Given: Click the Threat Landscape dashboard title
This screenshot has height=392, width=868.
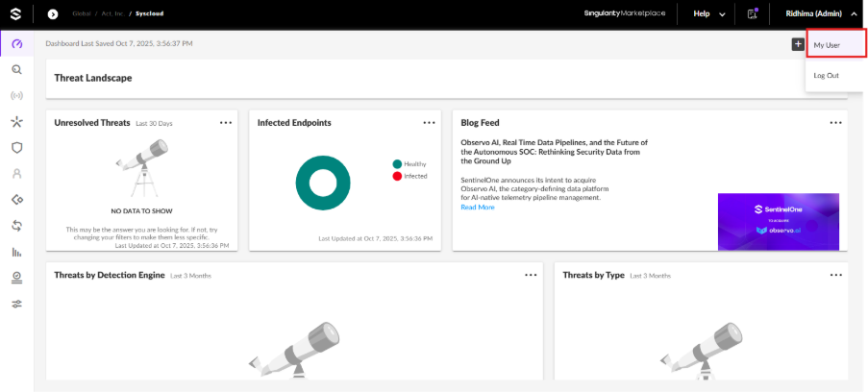Looking at the screenshot, I should coord(93,78).
